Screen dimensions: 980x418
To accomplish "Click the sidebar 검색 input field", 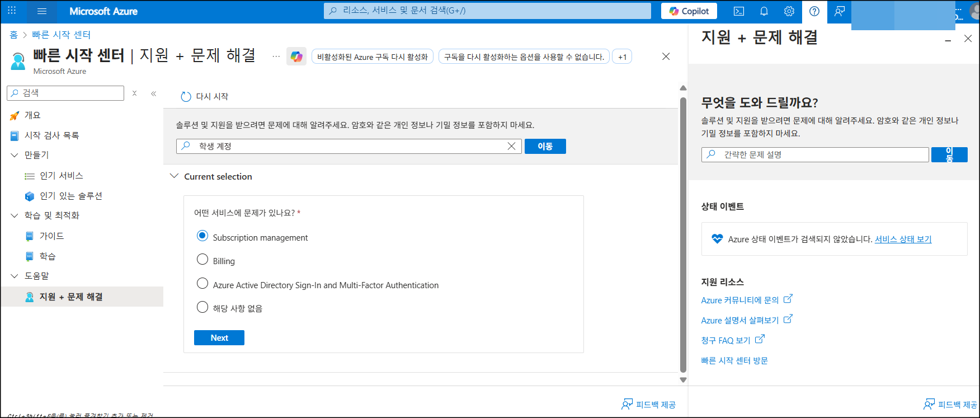I will (x=65, y=93).
